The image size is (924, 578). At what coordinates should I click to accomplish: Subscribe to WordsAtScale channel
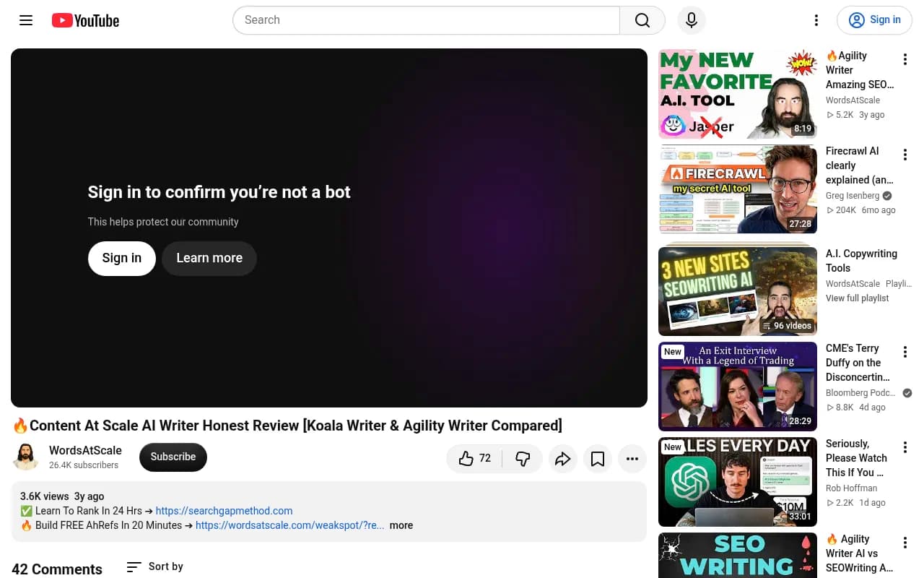pos(173,457)
